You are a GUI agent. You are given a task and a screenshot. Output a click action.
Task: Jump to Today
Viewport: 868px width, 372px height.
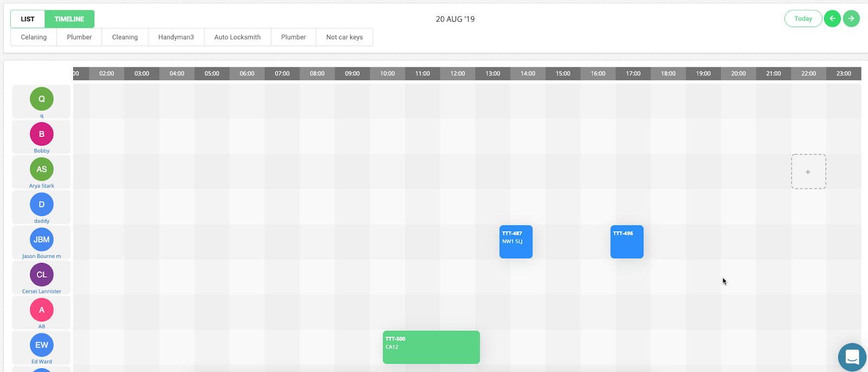(x=803, y=18)
